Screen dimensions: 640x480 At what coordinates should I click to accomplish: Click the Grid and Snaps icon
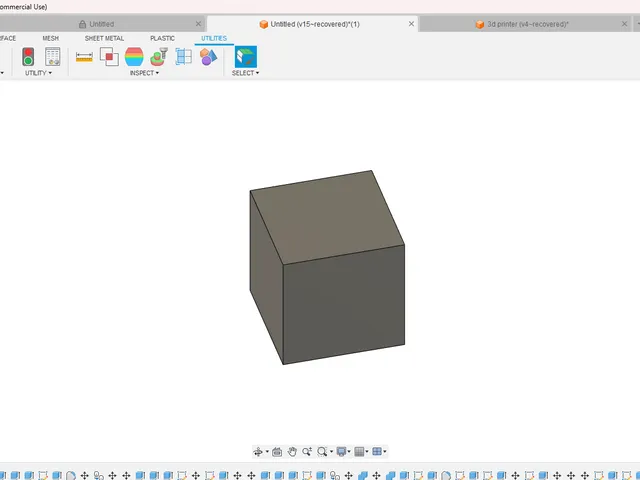(x=359, y=451)
